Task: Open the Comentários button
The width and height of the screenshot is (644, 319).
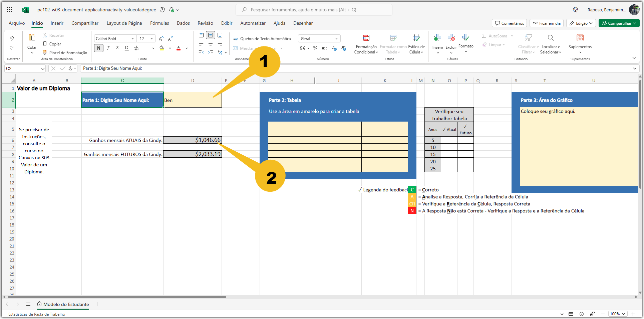Action: [x=509, y=23]
